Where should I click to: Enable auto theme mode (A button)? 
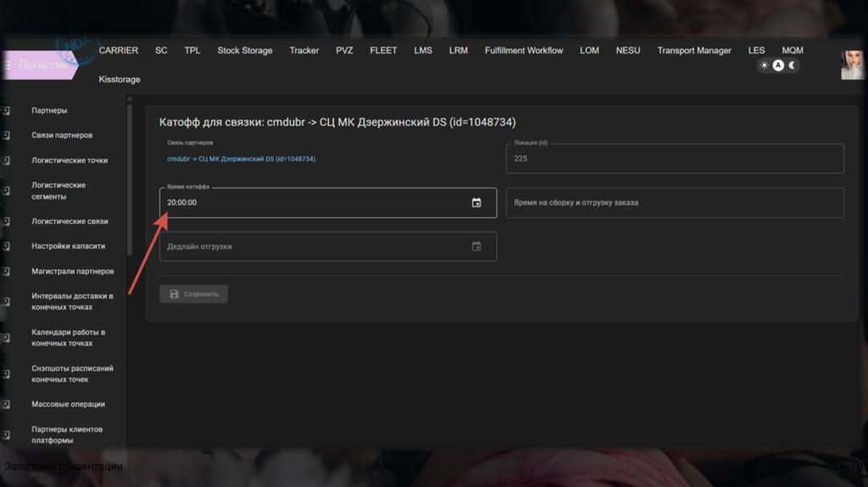pyautogui.click(x=778, y=65)
